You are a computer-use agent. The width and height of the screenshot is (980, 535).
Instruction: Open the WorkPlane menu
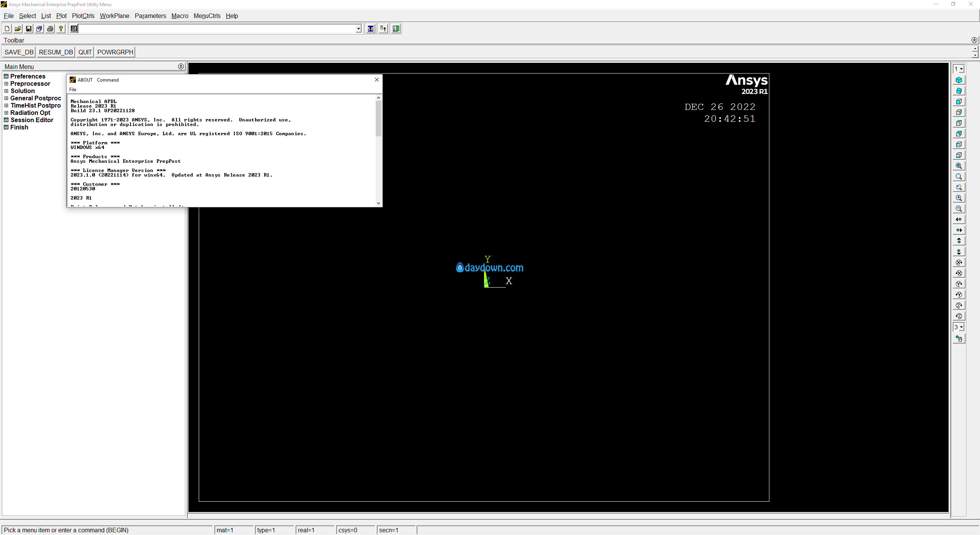115,16
